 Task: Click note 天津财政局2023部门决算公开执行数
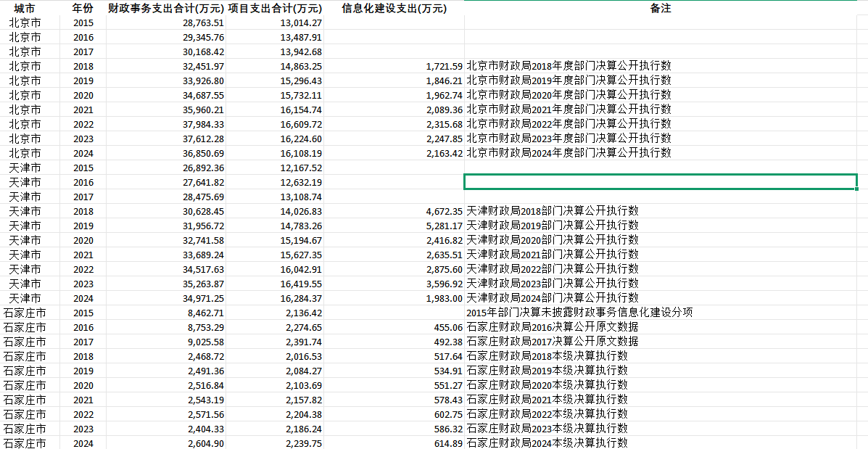[553, 283]
